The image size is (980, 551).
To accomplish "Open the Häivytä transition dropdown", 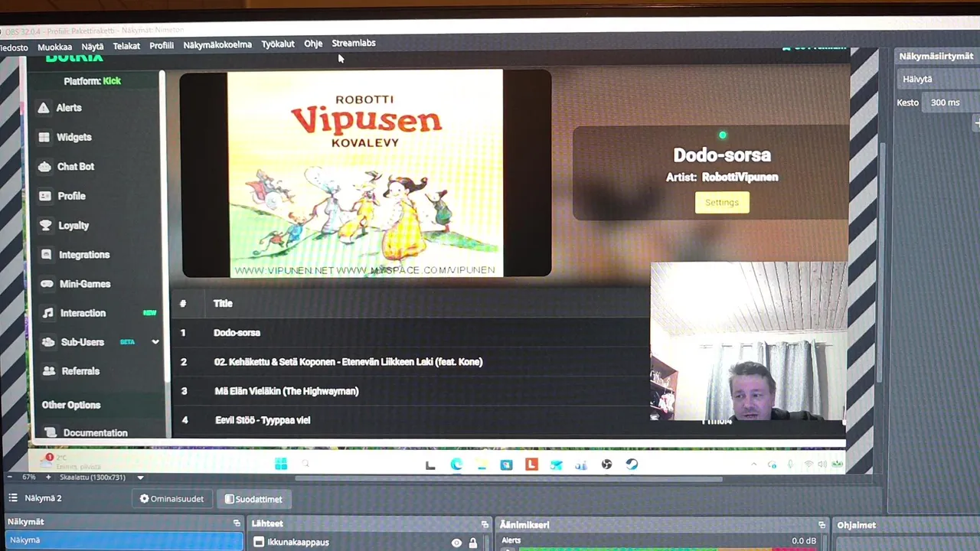I will coord(938,79).
